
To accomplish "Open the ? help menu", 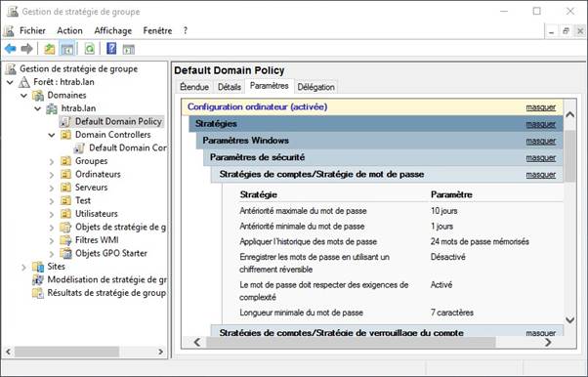I will (186, 30).
